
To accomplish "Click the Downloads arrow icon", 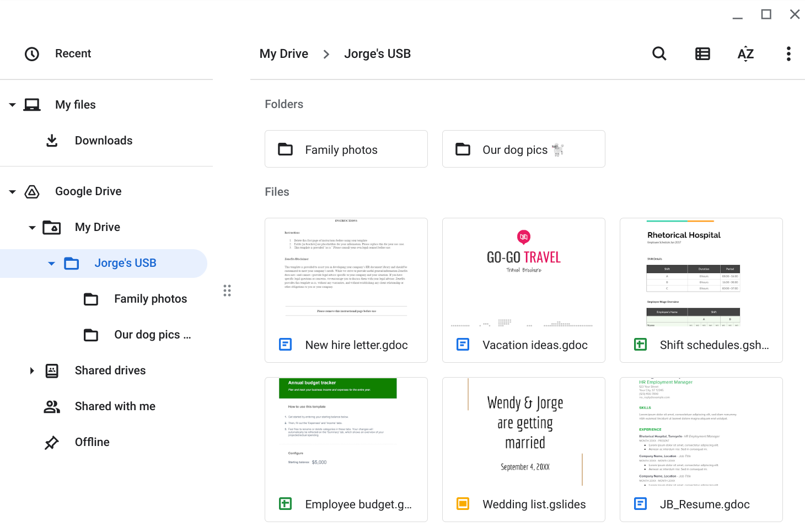I will (52, 141).
